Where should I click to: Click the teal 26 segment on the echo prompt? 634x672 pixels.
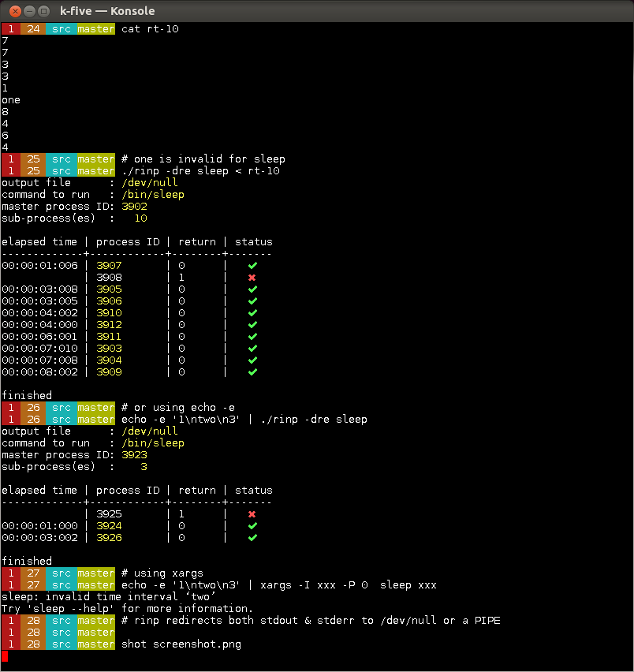[x=32, y=419]
